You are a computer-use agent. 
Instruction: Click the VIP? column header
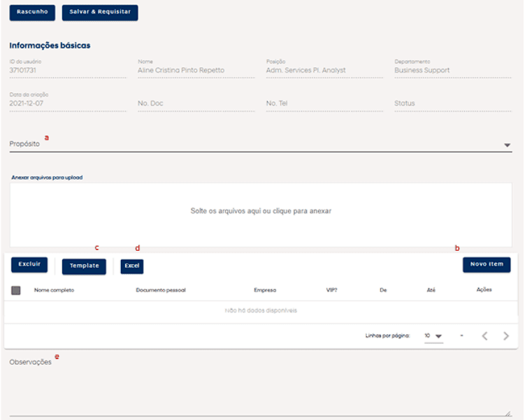pos(331,290)
